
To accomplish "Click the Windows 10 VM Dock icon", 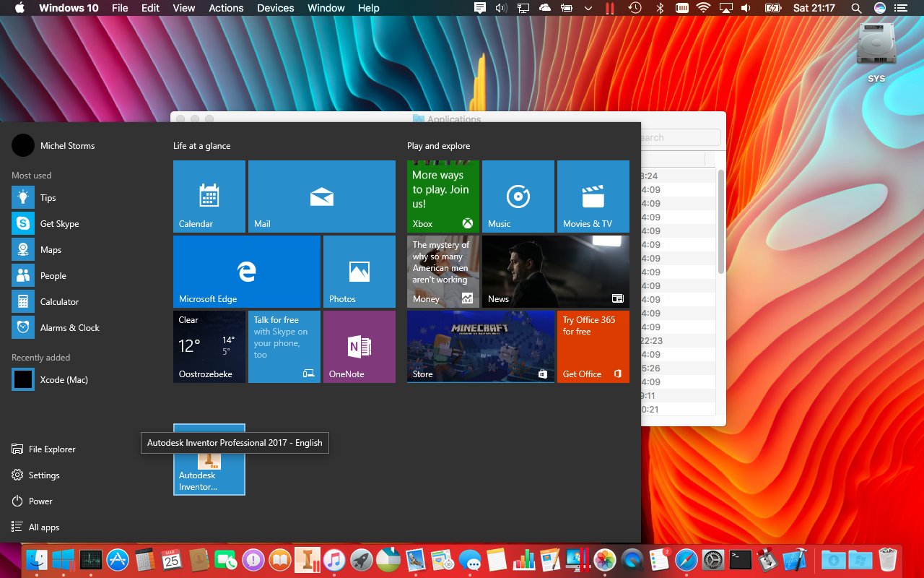I will pos(64,560).
